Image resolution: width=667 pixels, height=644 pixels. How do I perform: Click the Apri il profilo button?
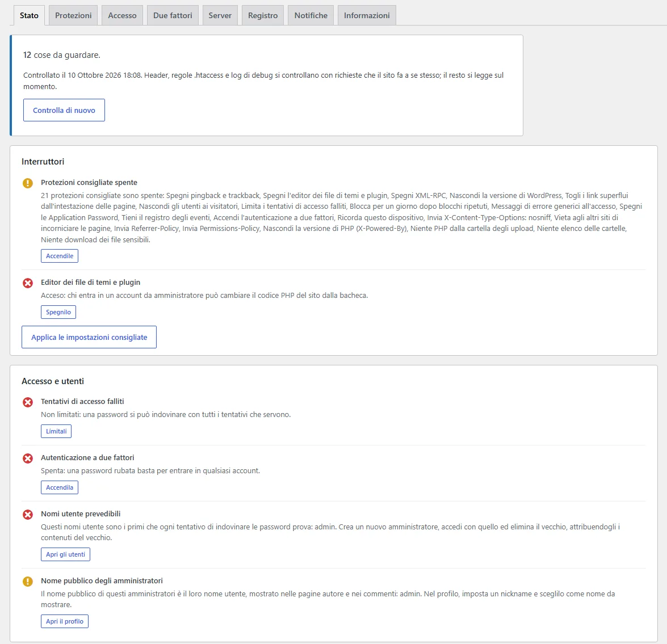tap(65, 621)
